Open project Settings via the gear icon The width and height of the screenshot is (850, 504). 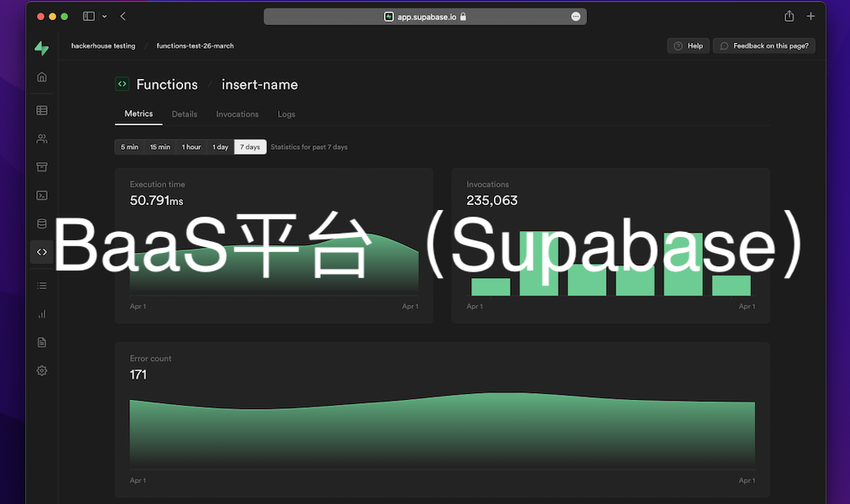[41, 370]
